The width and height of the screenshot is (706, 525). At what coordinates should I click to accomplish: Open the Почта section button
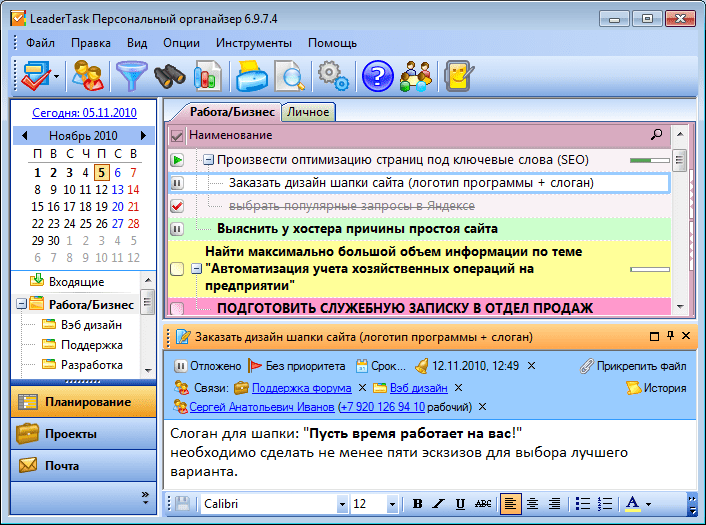pos(83,465)
